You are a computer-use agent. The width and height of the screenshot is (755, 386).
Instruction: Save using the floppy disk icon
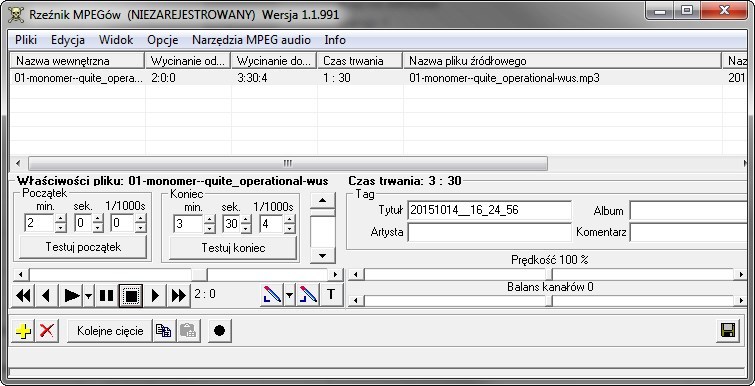(x=728, y=331)
